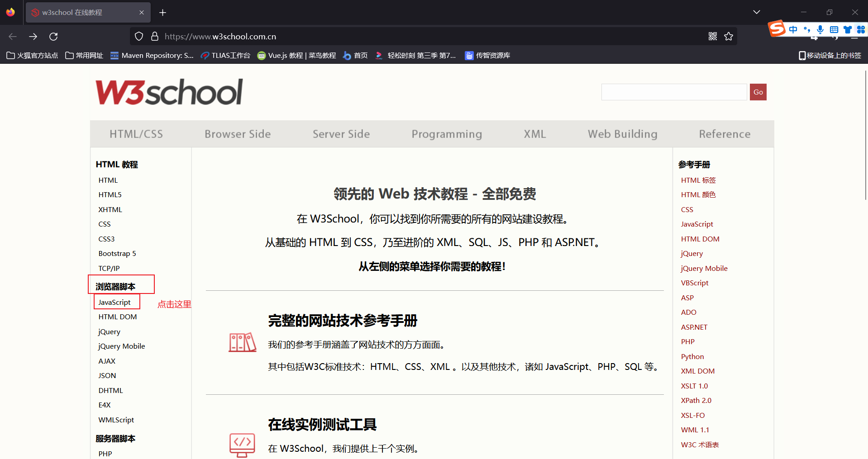Viewport: 868px width, 459px height.
Task: Open 移动设备上的书签 folder
Action: click(x=830, y=56)
